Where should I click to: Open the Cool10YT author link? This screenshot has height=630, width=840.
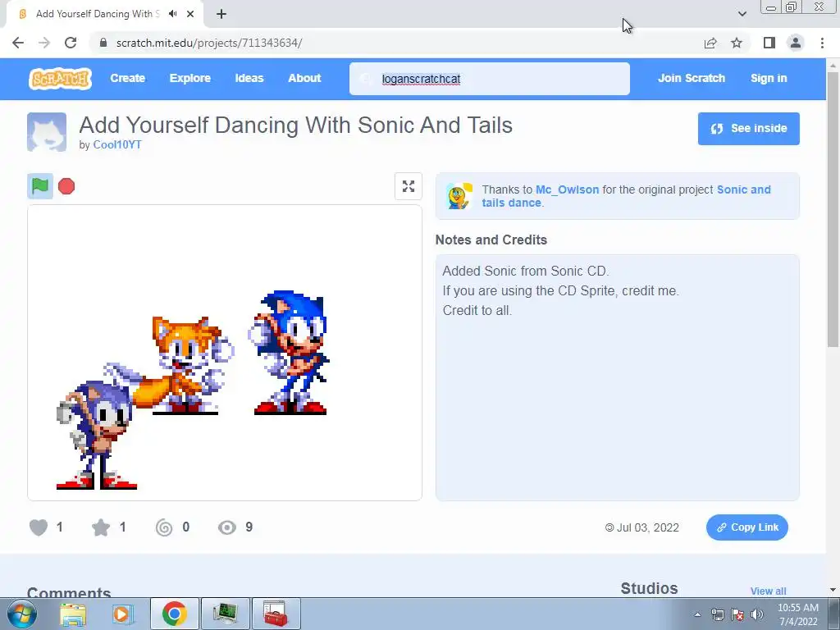pos(117,144)
